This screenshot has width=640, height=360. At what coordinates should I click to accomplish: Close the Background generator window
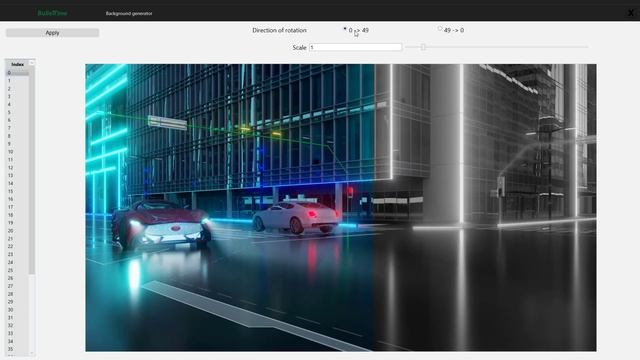click(x=631, y=13)
